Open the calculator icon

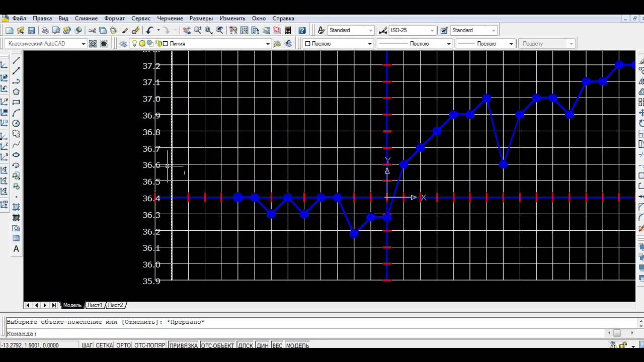(288, 31)
